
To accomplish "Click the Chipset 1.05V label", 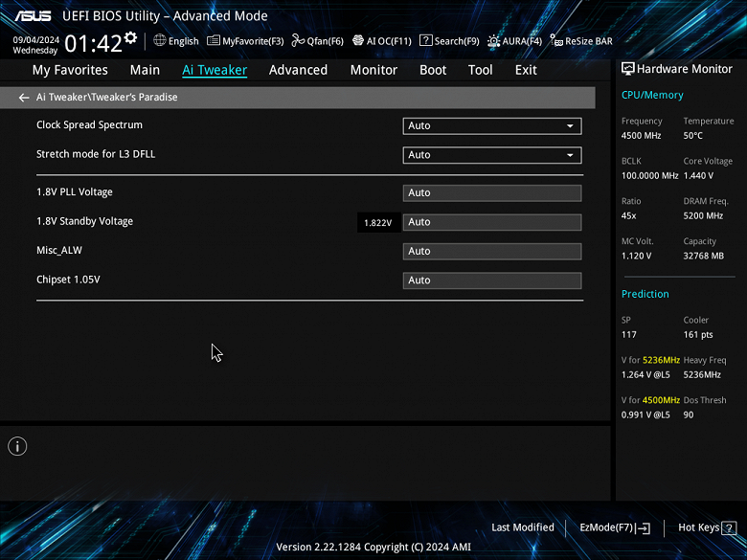I will pos(68,280).
